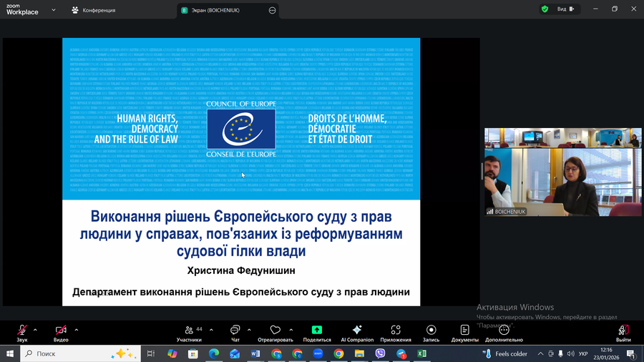Viewport: 644px width, 362px height.
Task: Turn on the camera (Видео)
Action: (x=62, y=331)
